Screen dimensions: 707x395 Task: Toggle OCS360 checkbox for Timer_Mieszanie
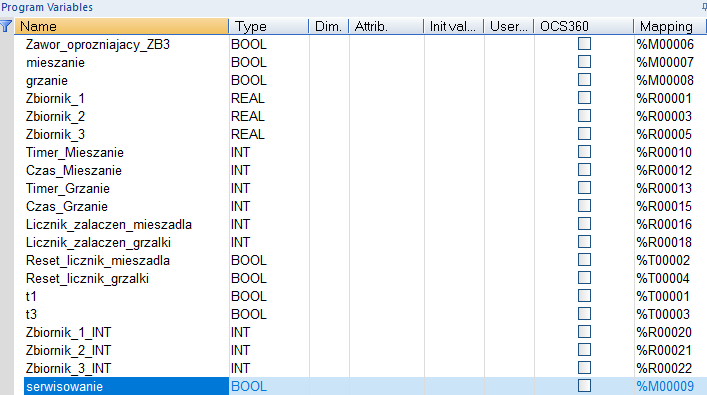(x=584, y=152)
